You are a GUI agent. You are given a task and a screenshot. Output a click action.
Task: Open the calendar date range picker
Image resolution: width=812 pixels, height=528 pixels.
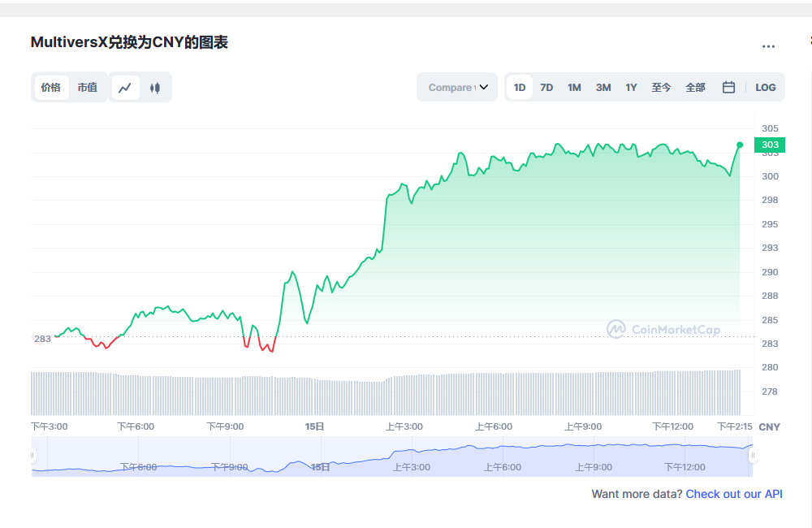click(x=728, y=87)
